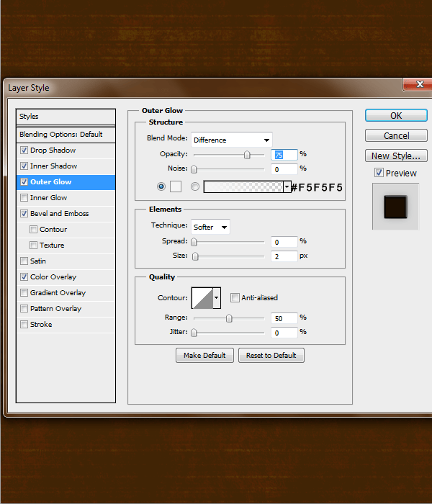Viewport: 432px width, 504px height.
Task: Enable the Gradient Overlay checkbox
Action: tap(24, 292)
